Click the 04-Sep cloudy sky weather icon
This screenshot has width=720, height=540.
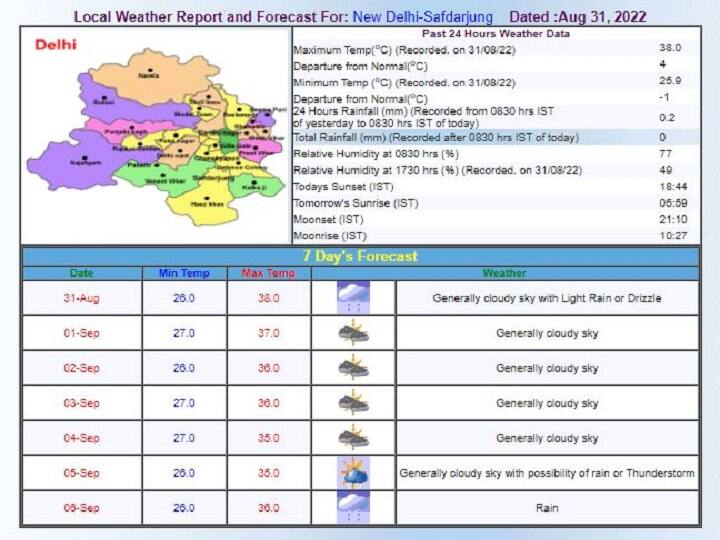click(353, 438)
